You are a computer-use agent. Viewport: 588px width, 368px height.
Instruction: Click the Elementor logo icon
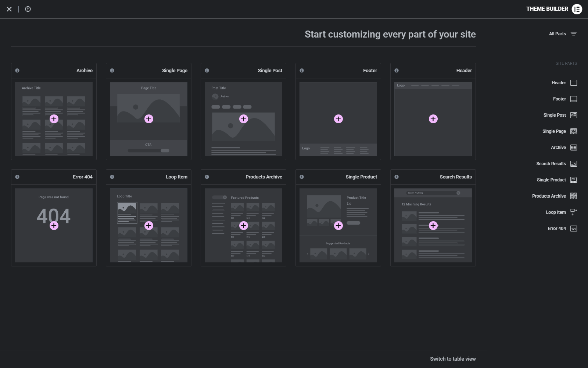(x=577, y=9)
